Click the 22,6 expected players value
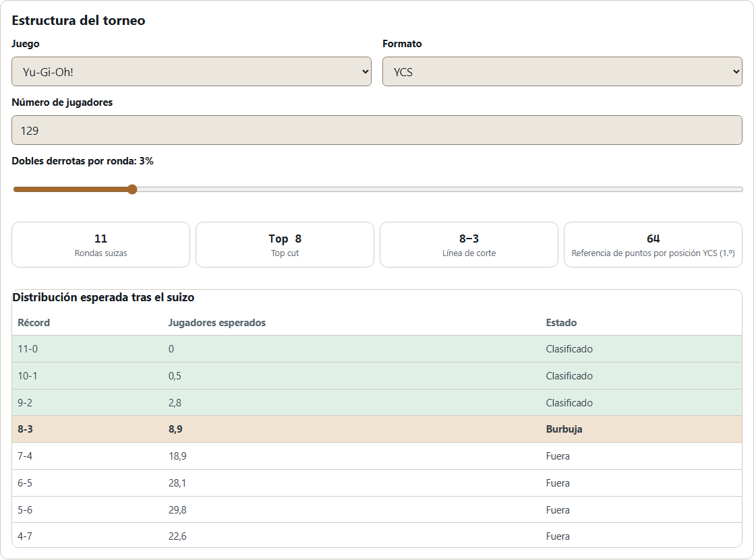The height and width of the screenshot is (560, 754). pos(177,536)
